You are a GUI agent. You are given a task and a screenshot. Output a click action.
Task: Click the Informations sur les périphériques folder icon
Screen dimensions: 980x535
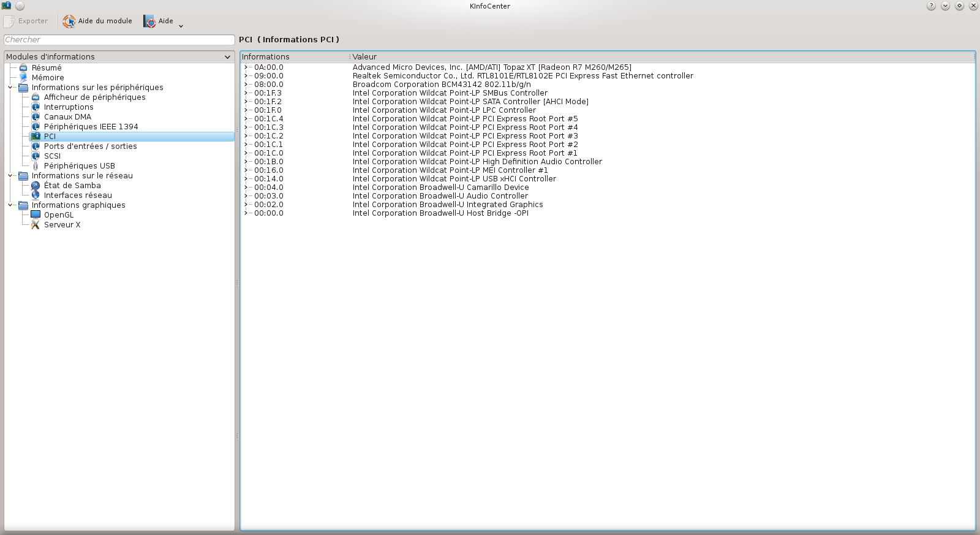tap(23, 88)
